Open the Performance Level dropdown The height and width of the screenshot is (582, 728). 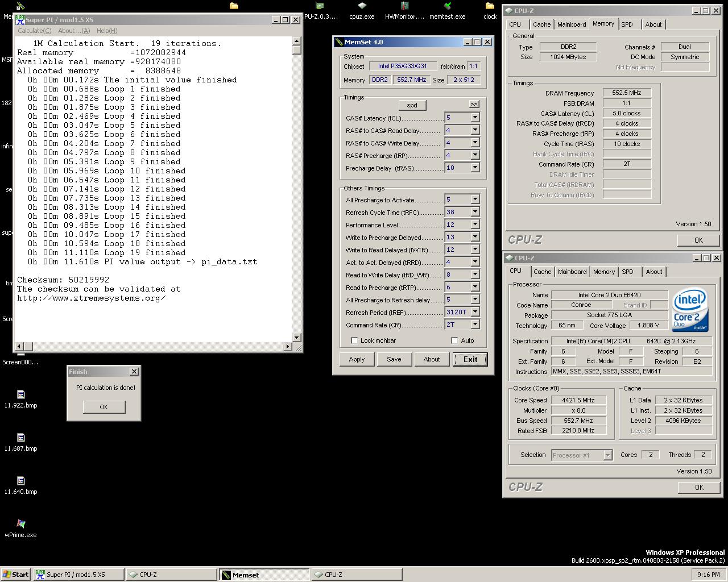click(475, 225)
